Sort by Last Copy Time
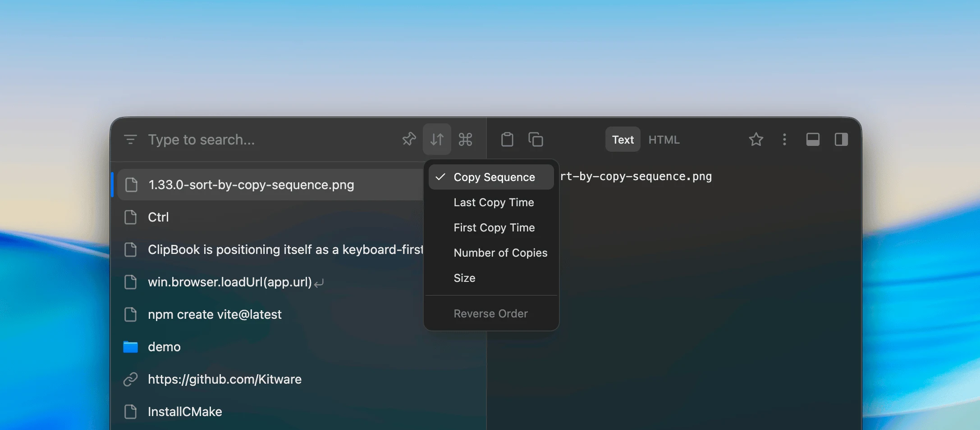This screenshot has width=980, height=430. pyautogui.click(x=493, y=202)
